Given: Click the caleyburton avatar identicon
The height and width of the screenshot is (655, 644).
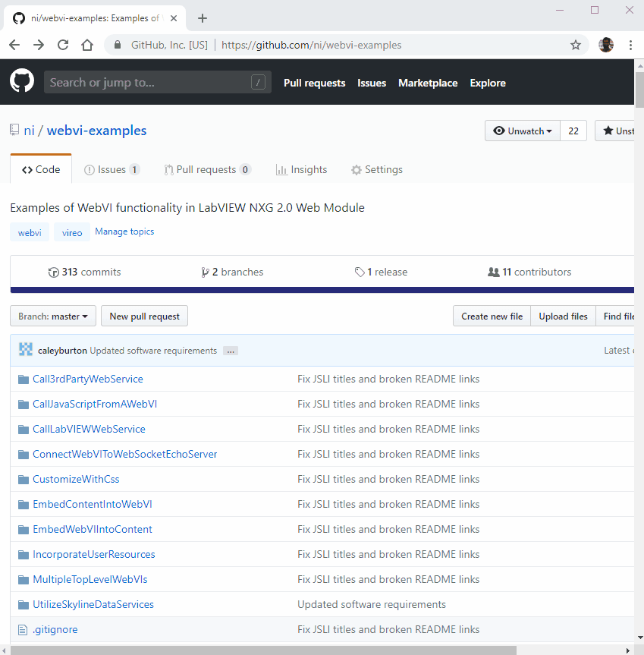Looking at the screenshot, I should coord(26,349).
